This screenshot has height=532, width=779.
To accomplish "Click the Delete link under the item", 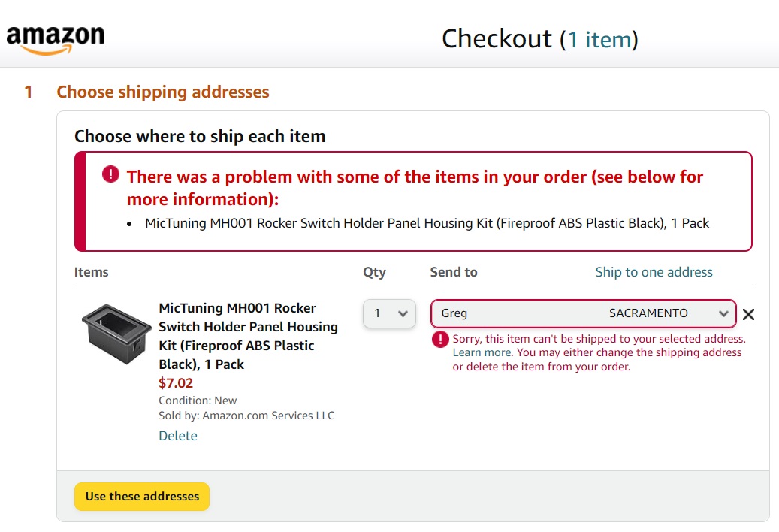I will (x=178, y=436).
